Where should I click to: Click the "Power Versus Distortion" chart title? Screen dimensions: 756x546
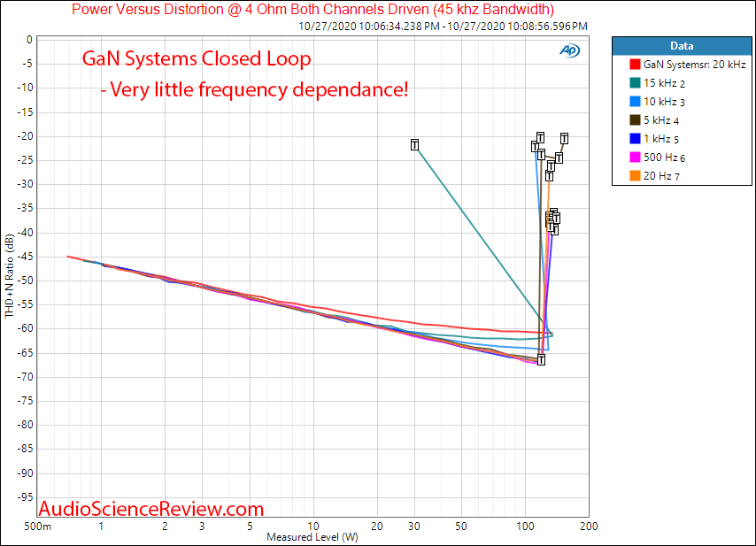[312, 9]
